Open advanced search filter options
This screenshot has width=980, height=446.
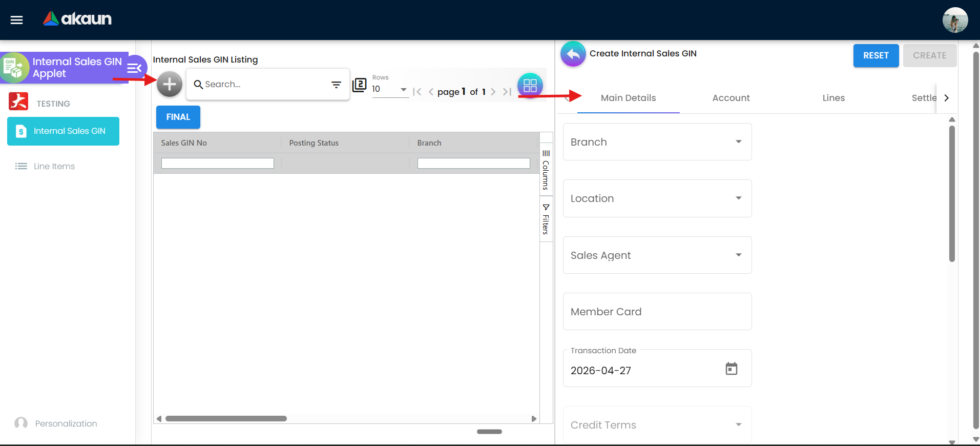coord(336,85)
